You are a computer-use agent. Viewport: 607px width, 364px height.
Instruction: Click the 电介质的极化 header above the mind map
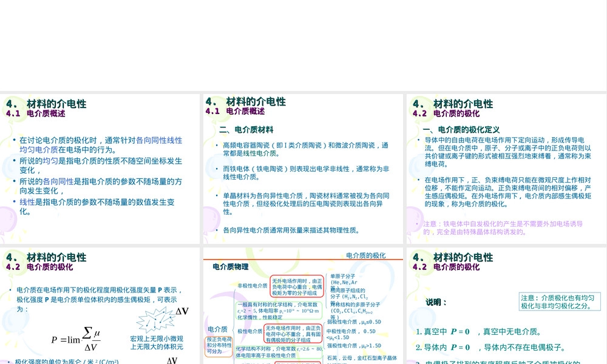(x=366, y=255)
